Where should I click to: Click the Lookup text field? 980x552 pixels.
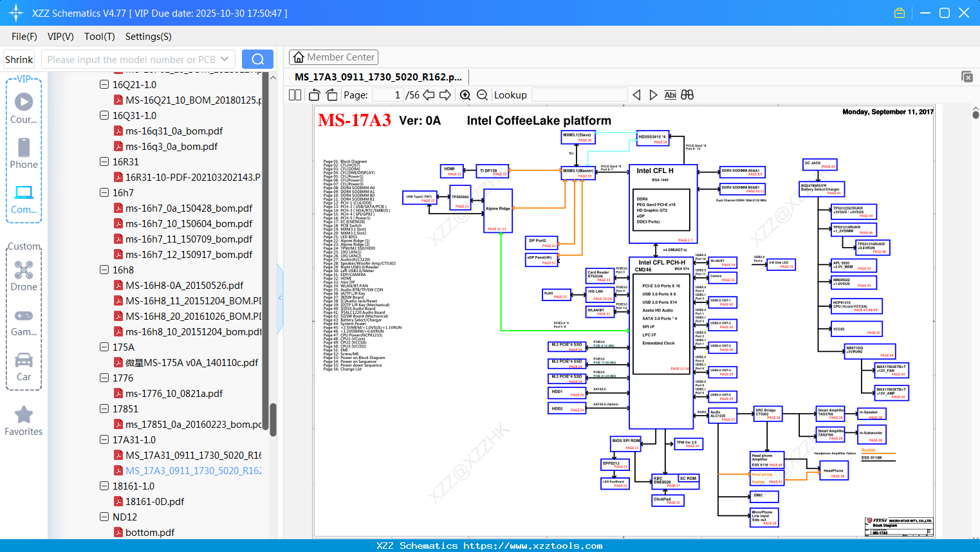click(579, 95)
